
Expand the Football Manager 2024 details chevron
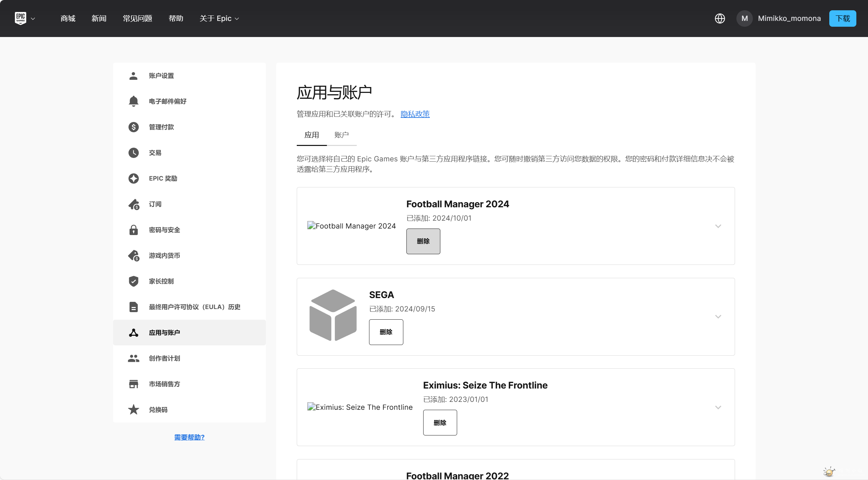point(718,226)
